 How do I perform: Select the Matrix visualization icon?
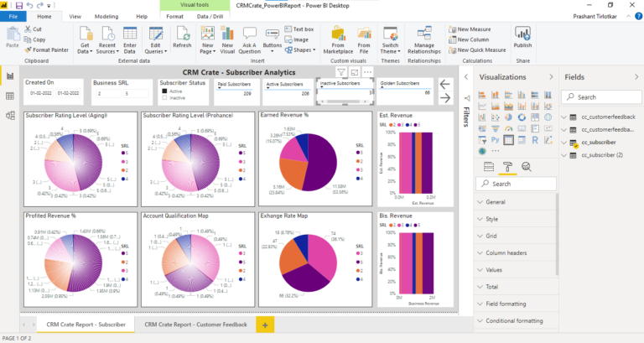coord(522,140)
